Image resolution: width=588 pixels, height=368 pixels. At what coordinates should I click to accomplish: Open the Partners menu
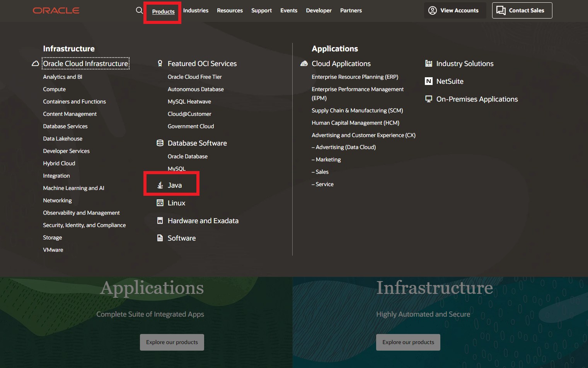(351, 10)
